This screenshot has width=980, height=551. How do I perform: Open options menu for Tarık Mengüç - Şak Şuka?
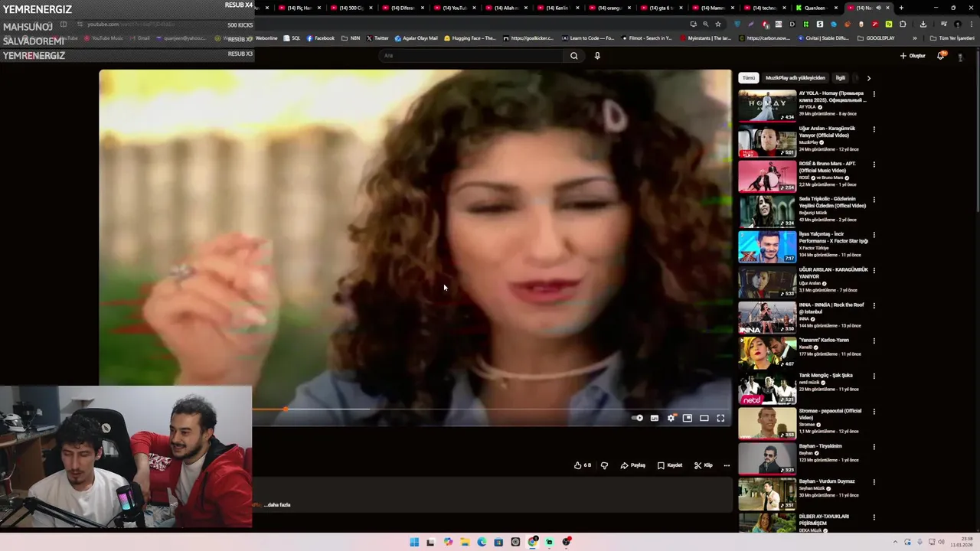click(x=874, y=376)
